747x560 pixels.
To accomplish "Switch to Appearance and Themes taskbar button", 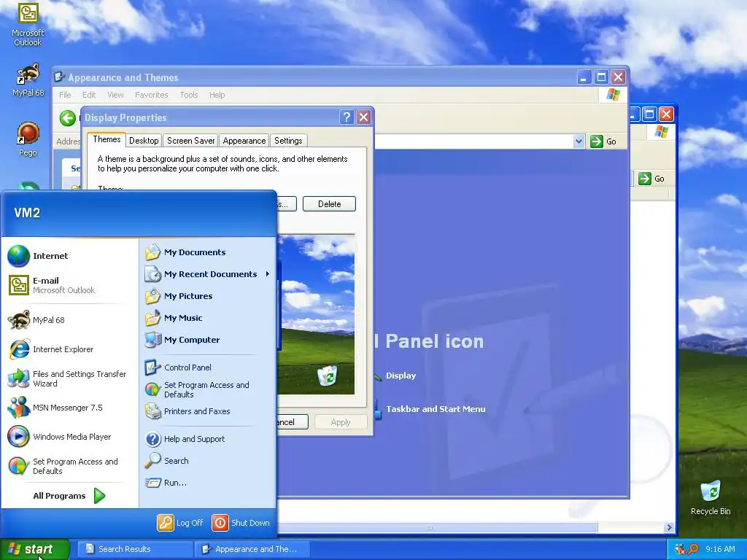I will (252, 549).
